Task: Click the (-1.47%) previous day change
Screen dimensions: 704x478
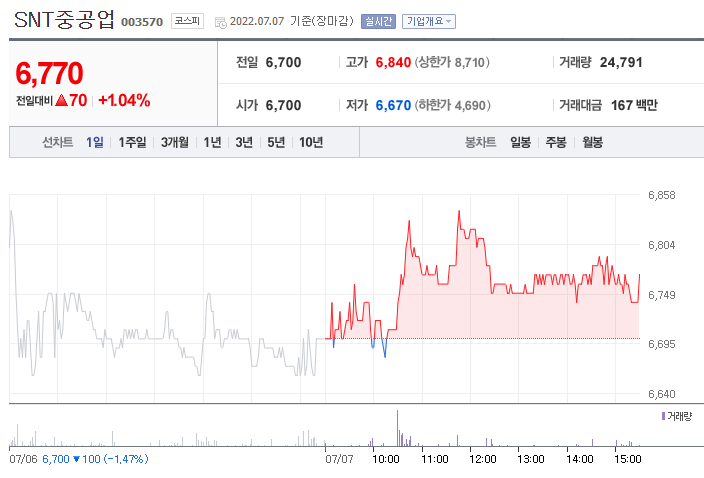Action: (126, 459)
